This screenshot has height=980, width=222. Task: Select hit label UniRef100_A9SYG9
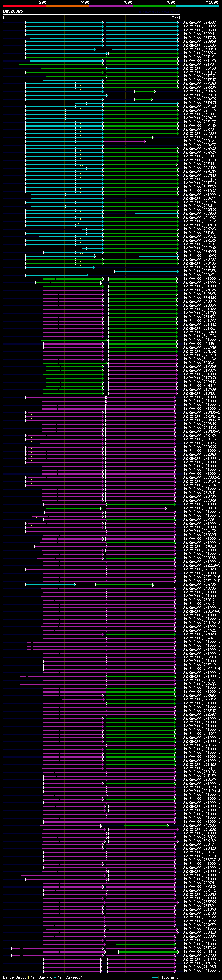click(199, 68)
